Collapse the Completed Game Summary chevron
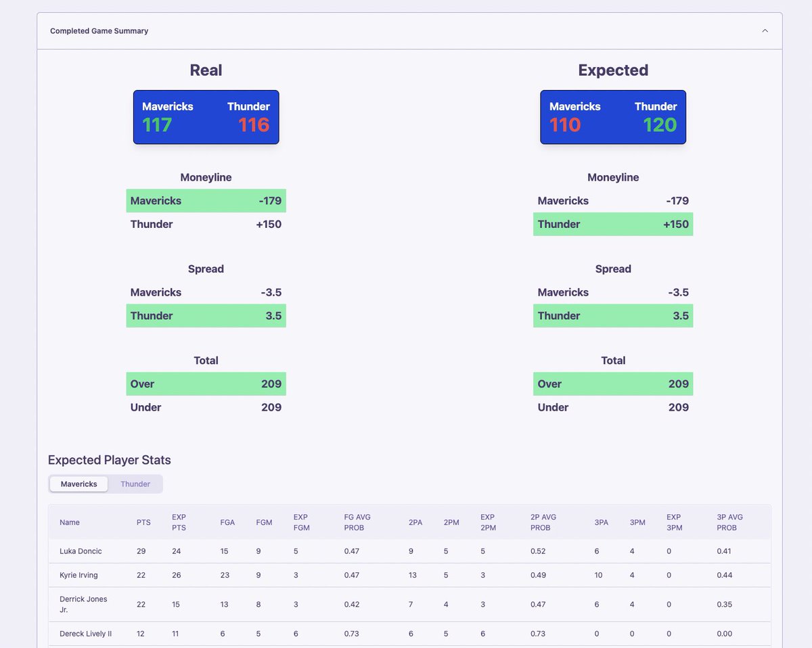This screenshot has width=812, height=648. click(765, 30)
